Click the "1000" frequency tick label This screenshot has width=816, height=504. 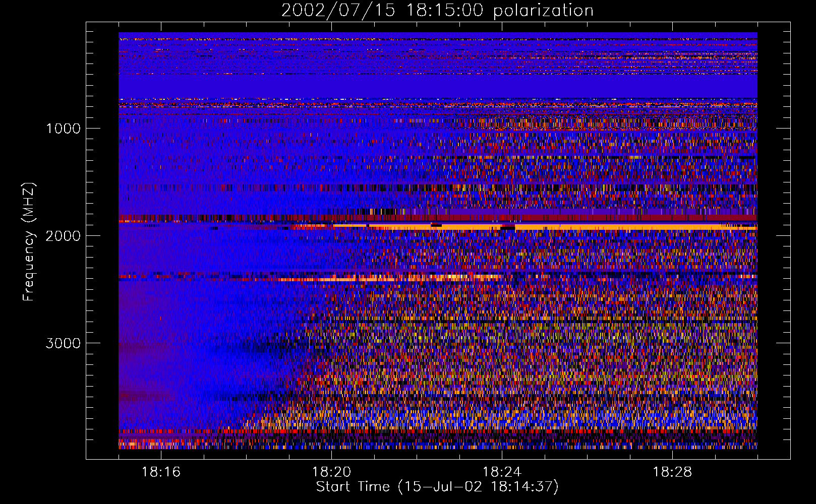click(63, 129)
